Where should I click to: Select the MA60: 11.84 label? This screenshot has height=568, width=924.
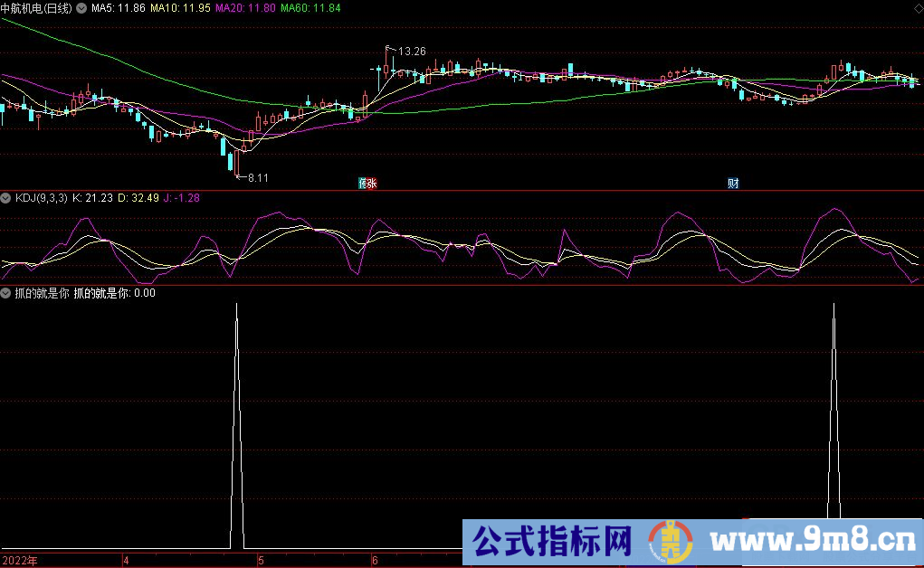pos(310,8)
